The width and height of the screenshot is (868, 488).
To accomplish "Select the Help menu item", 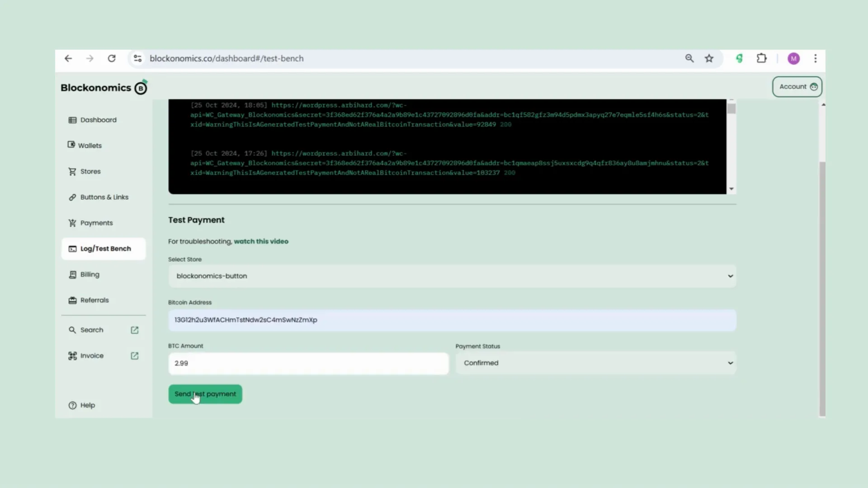I will tap(87, 404).
